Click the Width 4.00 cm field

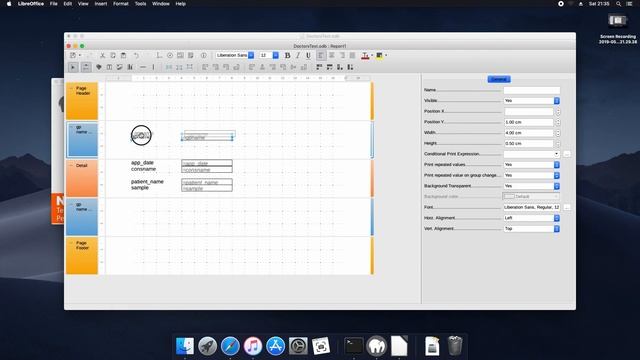point(529,133)
